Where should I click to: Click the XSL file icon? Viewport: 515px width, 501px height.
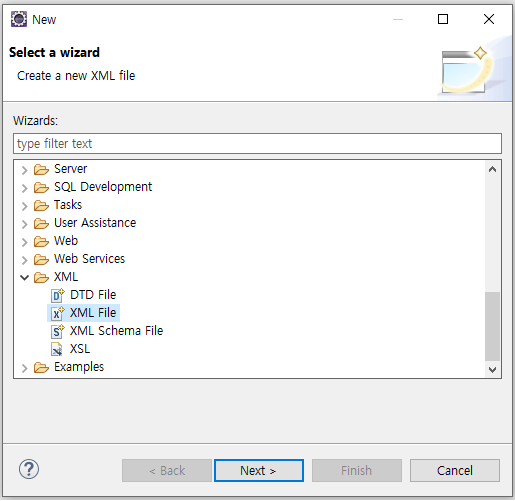click(x=57, y=349)
